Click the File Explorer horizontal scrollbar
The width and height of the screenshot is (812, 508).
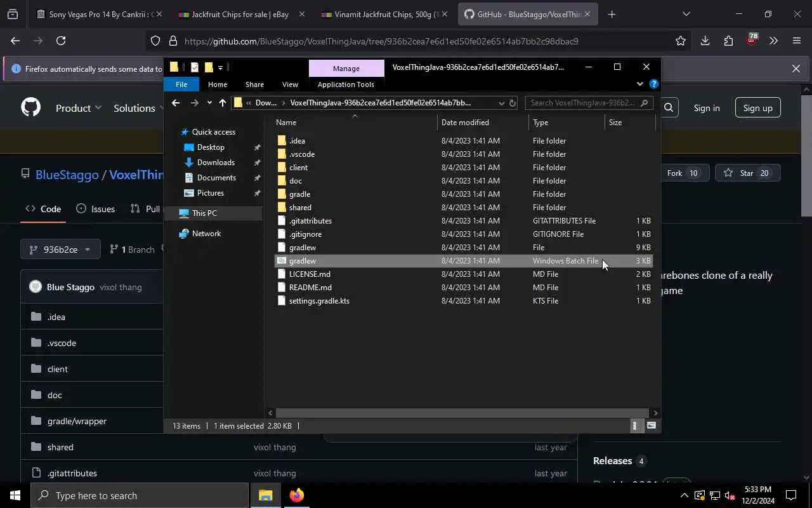(462, 413)
